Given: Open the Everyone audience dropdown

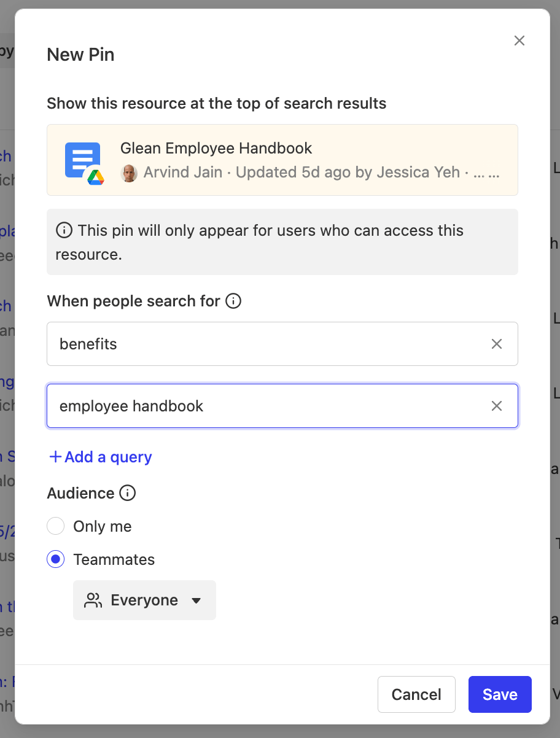Looking at the screenshot, I should pos(144,600).
